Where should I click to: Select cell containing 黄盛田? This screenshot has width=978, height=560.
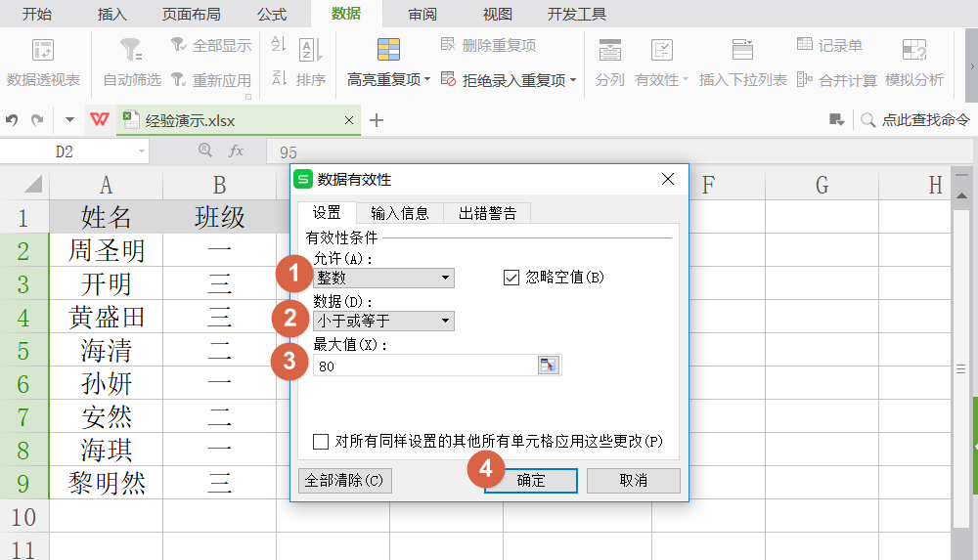pos(106,317)
